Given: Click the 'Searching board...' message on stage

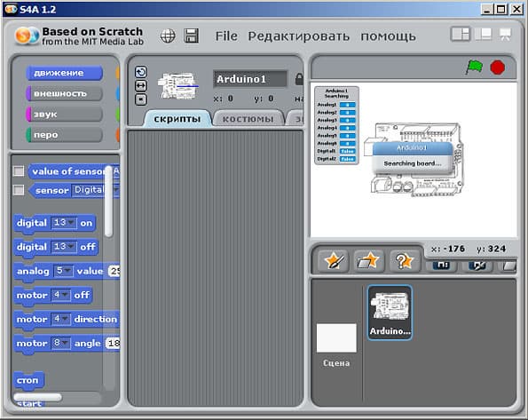Looking at the screenshot, I should click(412, 163).
